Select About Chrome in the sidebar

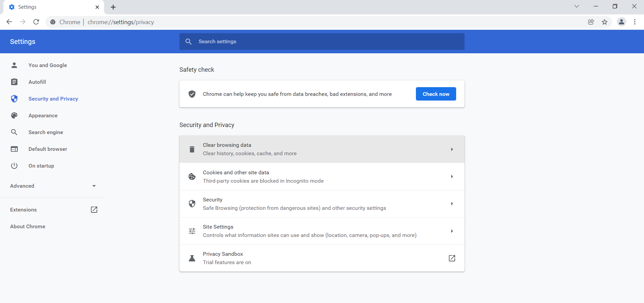(x=28, y=226)
